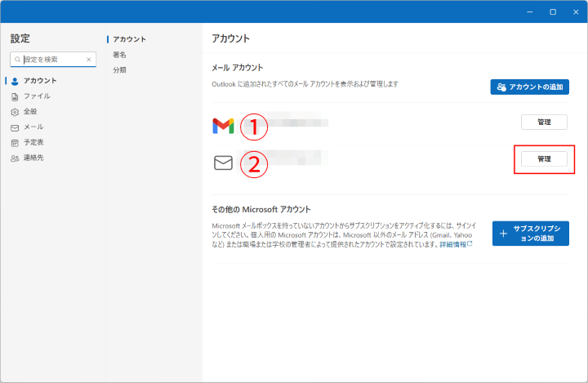588x383 pixels.
Task: Maximize the settings window
Action: (x=553, y=12)
